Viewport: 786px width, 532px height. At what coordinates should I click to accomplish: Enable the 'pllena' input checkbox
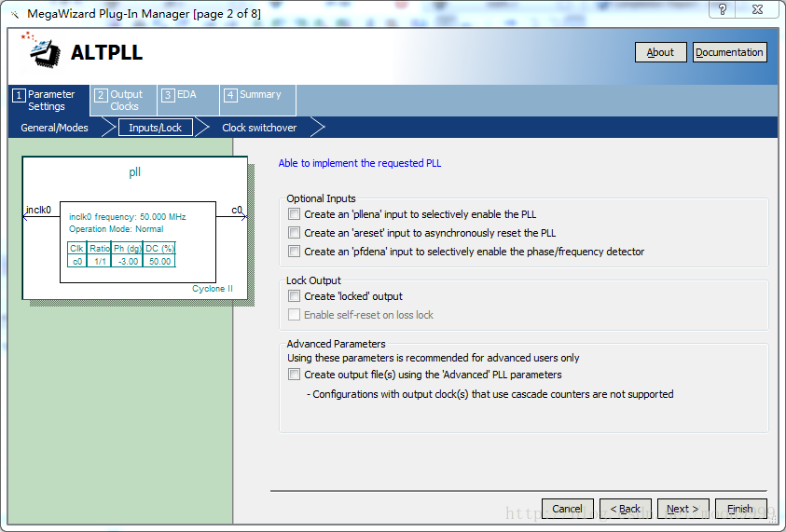pyautogui.click(x=295, y=214)
